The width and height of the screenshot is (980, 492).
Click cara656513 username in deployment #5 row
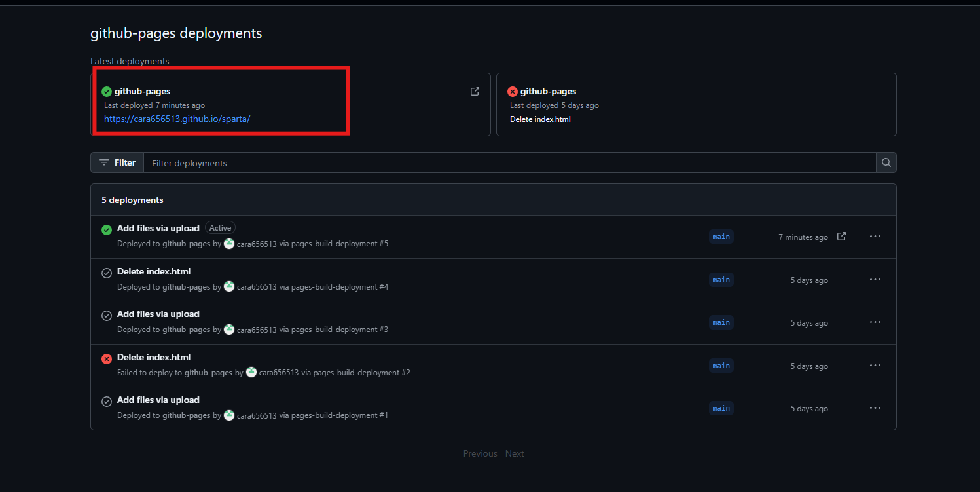coord(257,244)
